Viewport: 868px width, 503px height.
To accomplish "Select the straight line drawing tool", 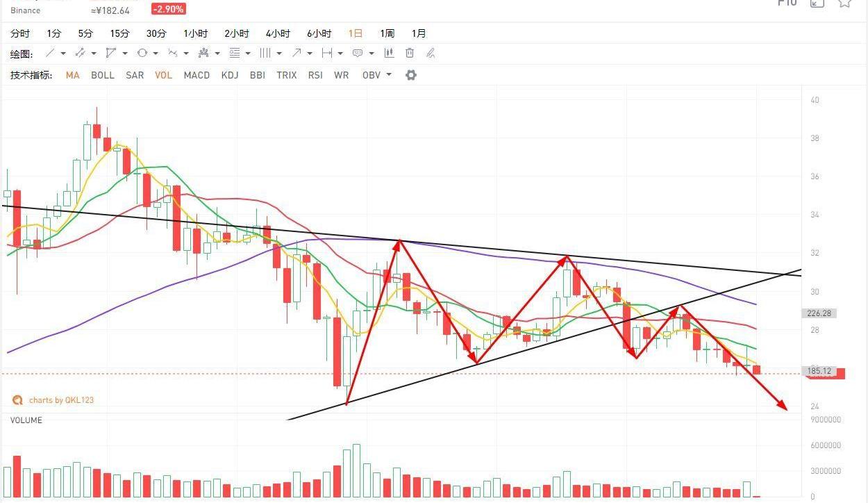I will click(x=50, y=53).
